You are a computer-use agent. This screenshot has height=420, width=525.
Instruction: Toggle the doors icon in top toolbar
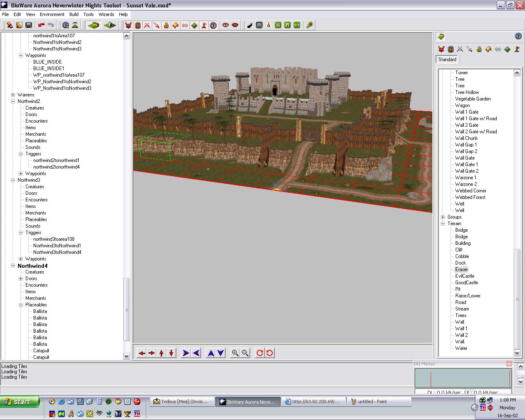[138, 25]
